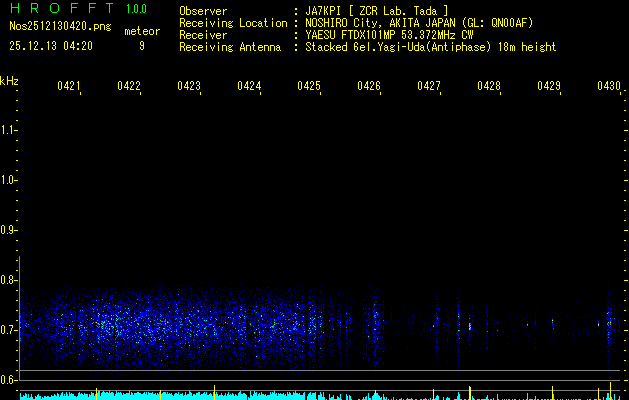Select the 0.9 frequency axis label
This screenshot has height=400, width=629.
[9, 230]
